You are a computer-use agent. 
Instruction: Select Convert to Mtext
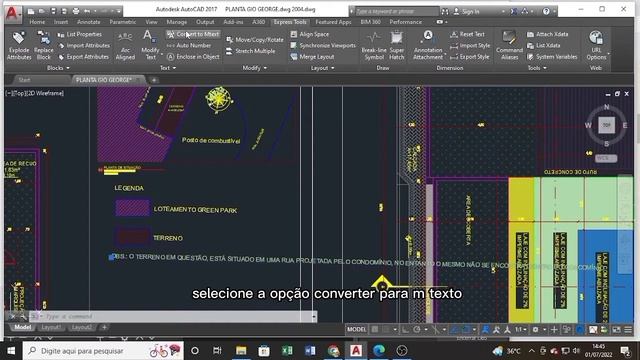point(193,34)
